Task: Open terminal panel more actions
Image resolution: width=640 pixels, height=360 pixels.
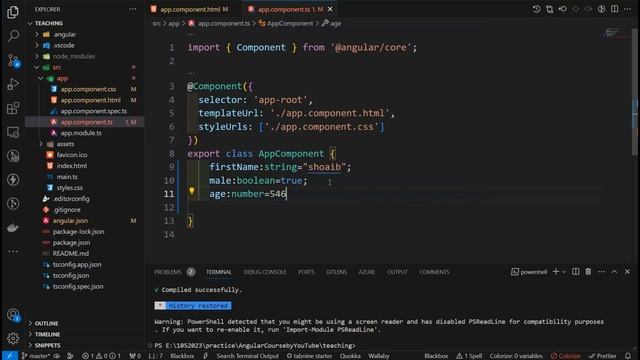Action: click(x=601, y=271)
